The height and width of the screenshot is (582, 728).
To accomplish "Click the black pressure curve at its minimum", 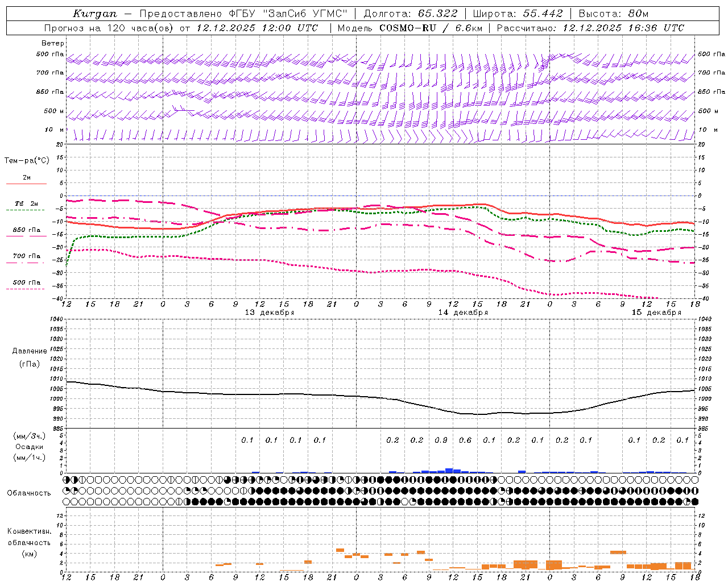I will (x=481, y=414).
